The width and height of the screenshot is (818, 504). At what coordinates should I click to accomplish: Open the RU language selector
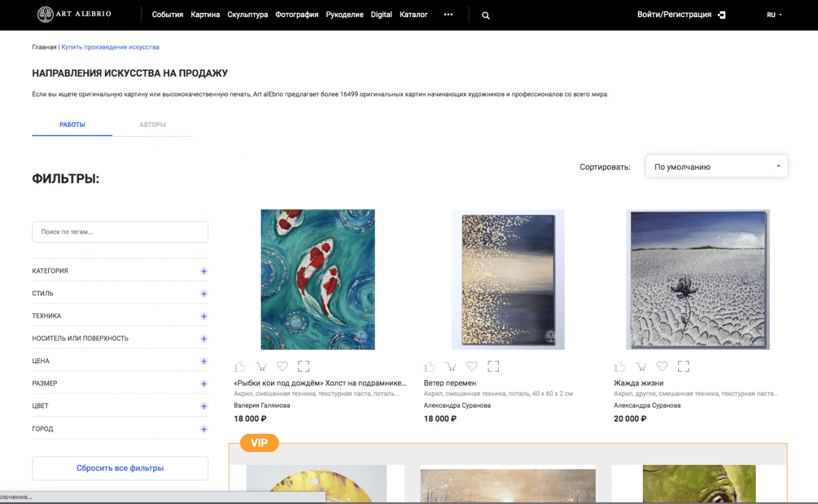[x=774, y=15]
